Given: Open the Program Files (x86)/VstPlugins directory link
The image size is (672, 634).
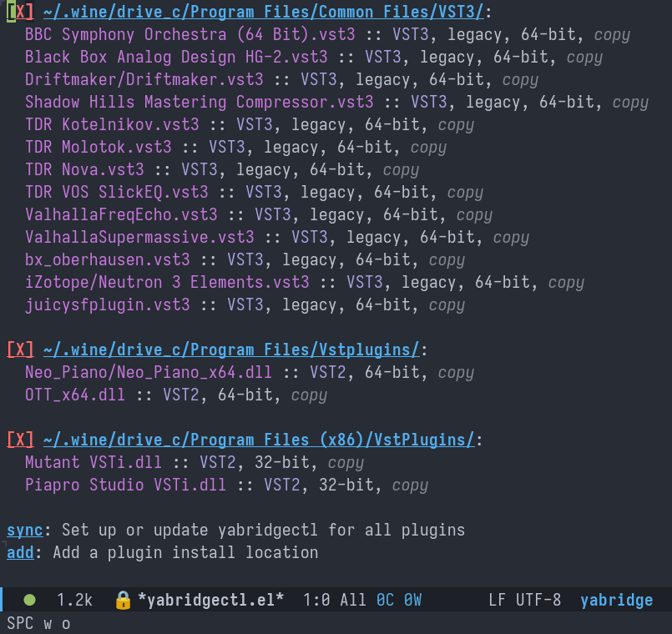Looking at the screenshot, I should point(258,440).
